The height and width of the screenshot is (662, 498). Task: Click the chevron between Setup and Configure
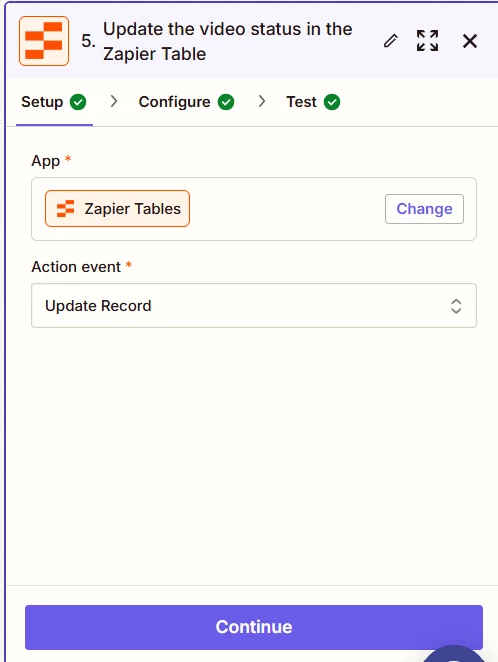pos(113,101)
